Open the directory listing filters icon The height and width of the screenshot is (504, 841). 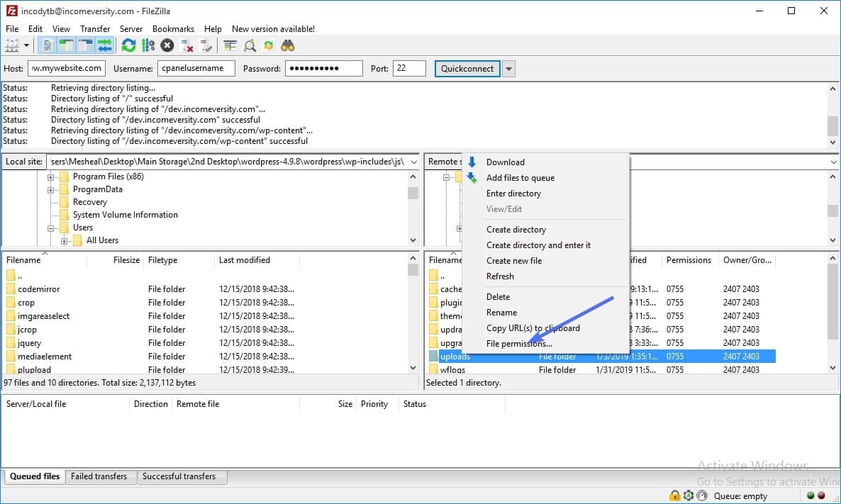coord(230,45)
